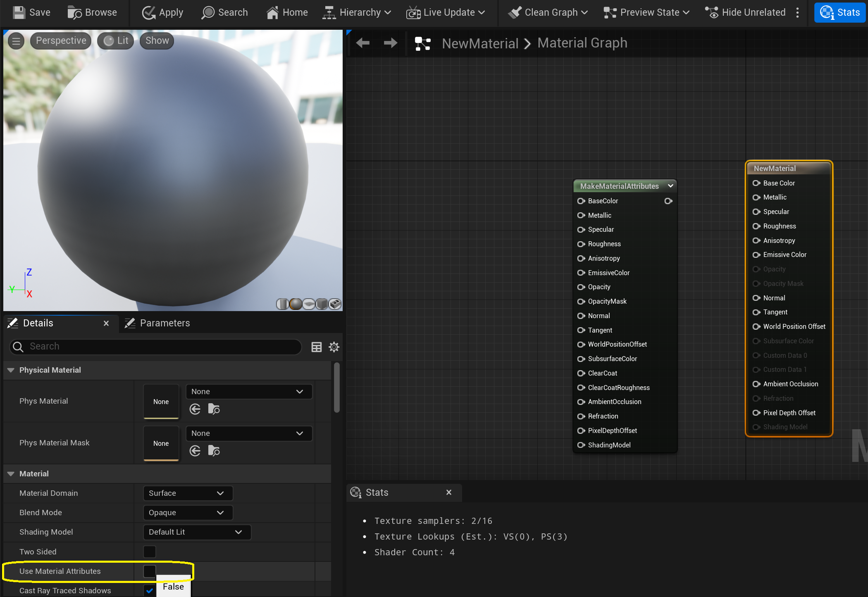Enable Use Material Attributes checkbox

149,571
